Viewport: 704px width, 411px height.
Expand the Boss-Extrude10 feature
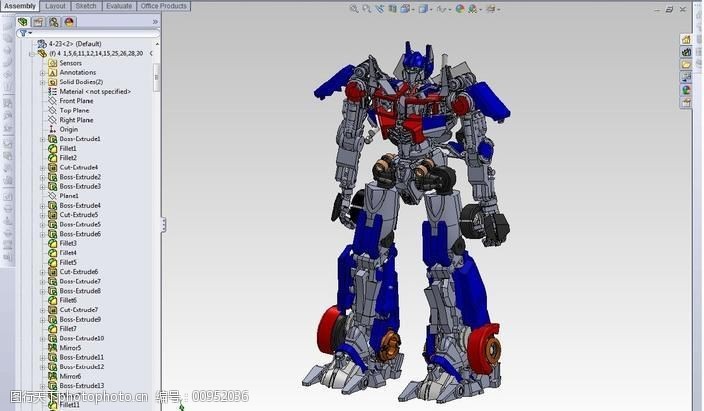click(x=43, y=338)
